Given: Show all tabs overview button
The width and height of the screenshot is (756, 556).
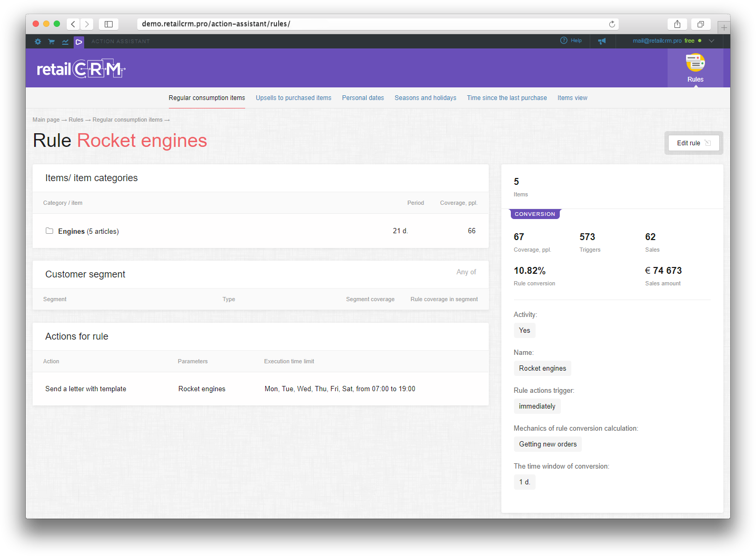Looking at the screenshot, I should 701,24.
